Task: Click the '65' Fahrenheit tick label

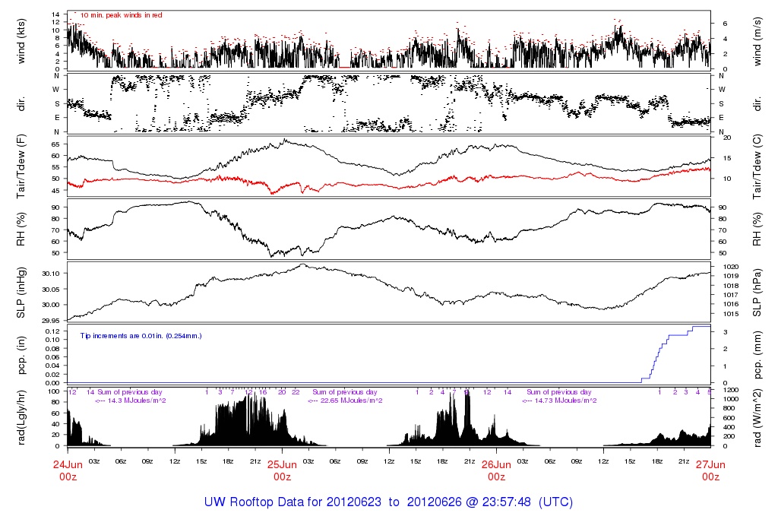Action: [55, 144]
